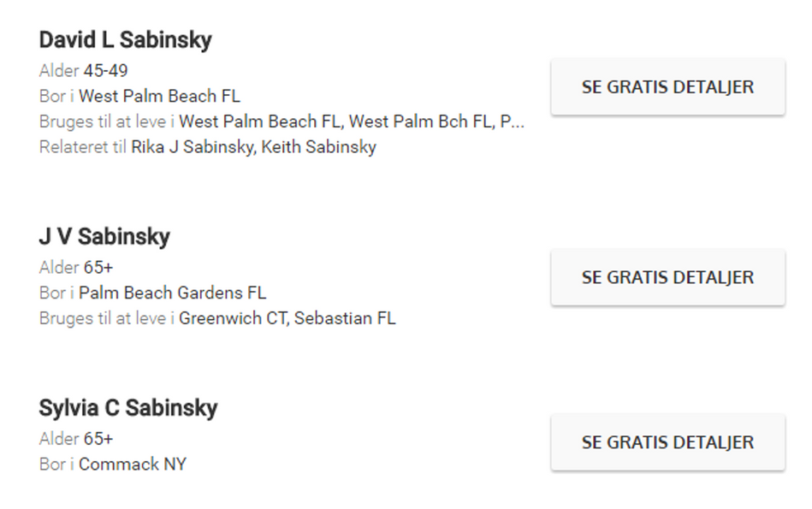812x509 pixels.
Task: Click the J V Sabinsky name heading
Action: 104,237
